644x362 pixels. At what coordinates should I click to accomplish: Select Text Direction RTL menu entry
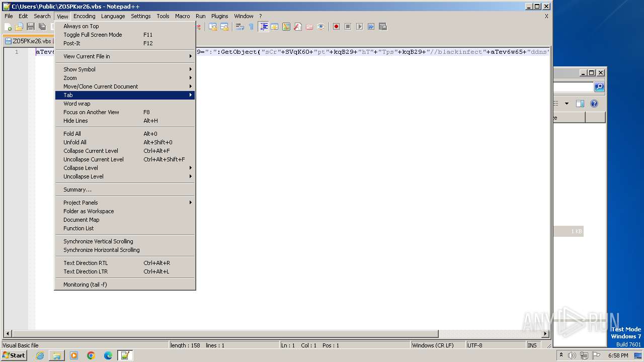pyautogui.click(x=125, y=263)
